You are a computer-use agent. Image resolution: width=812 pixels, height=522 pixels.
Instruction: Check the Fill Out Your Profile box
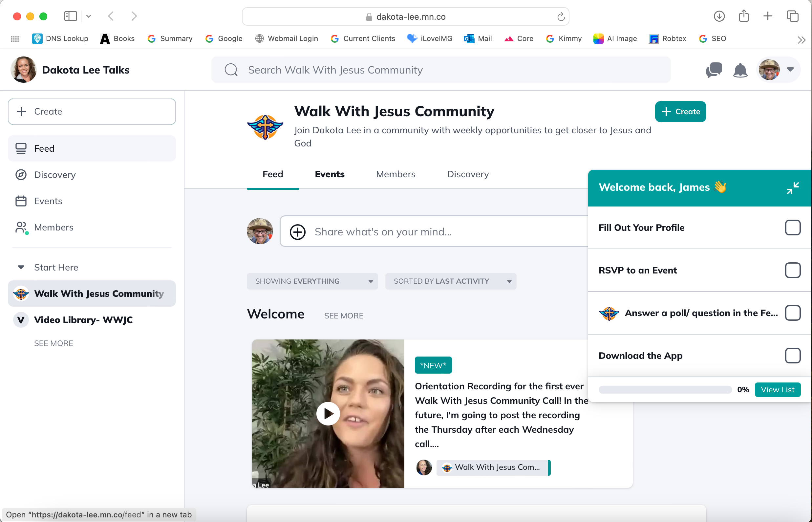(792, 228)
